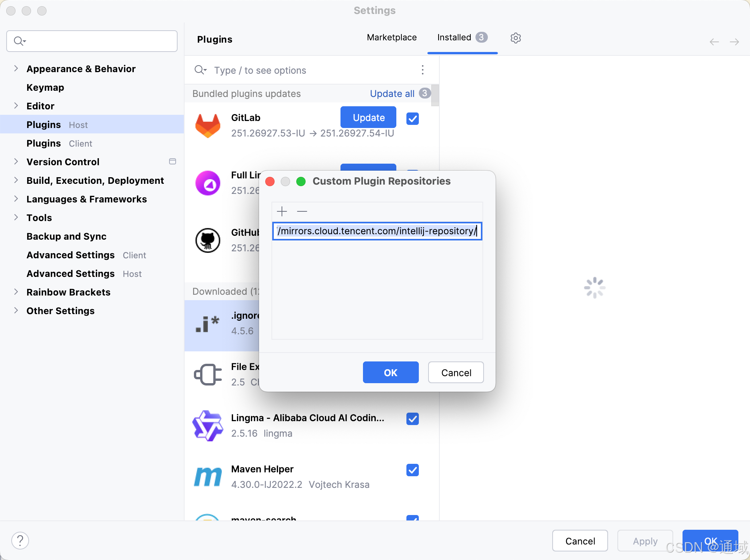The height and width of the screenshot is (560, 750).
Task: Expand the Rainbow Brackets settings node
Action: point(16,292)
